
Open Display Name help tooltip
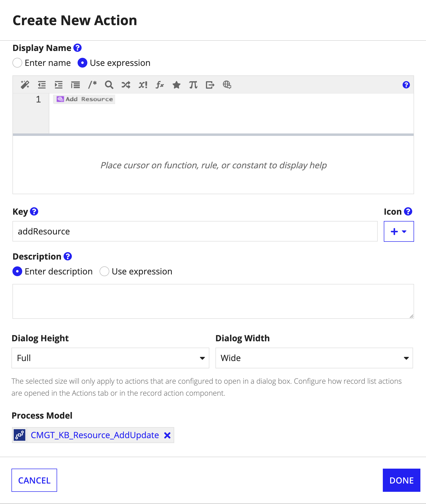tap(77, 48)
